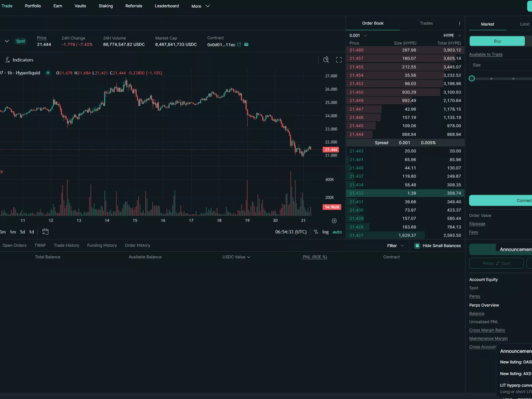Click the Balance link under Perps Overview

click(x=476, y=314)
